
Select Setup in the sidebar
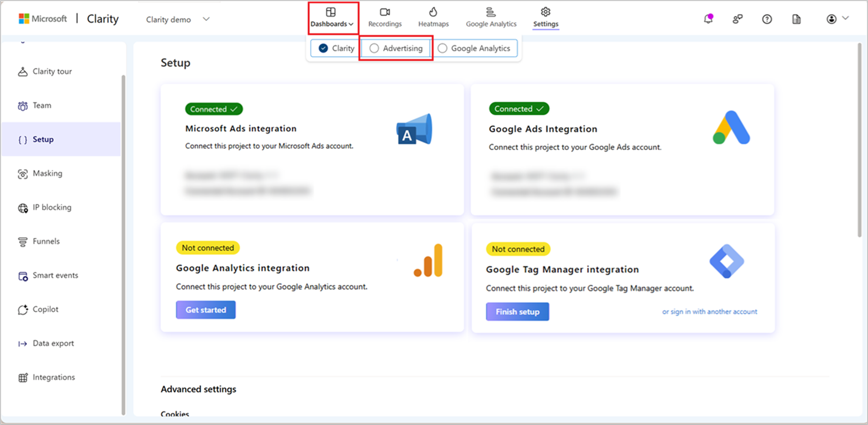61,139
